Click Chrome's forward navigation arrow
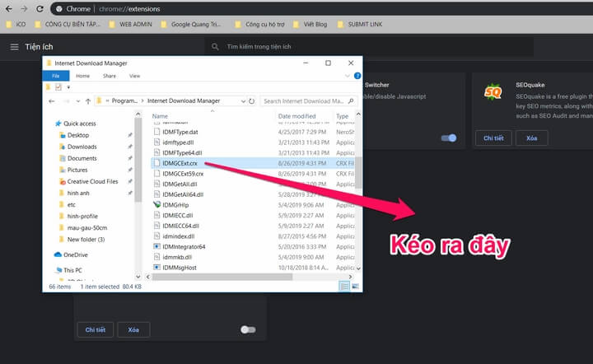The width and height of the screenshot is (593, 364). click(x=24, y=9)
